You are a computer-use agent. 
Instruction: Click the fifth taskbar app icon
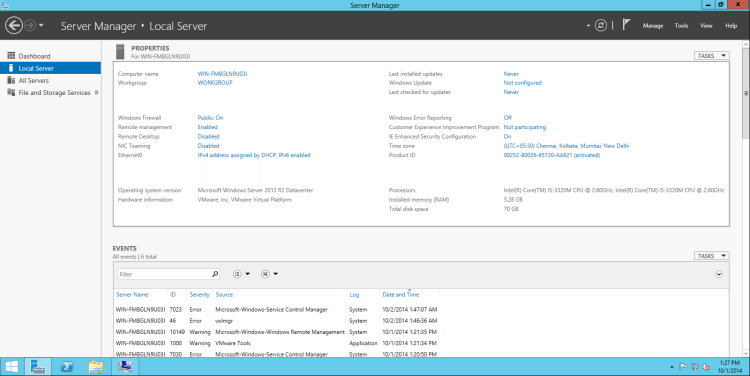click(125, 367)
